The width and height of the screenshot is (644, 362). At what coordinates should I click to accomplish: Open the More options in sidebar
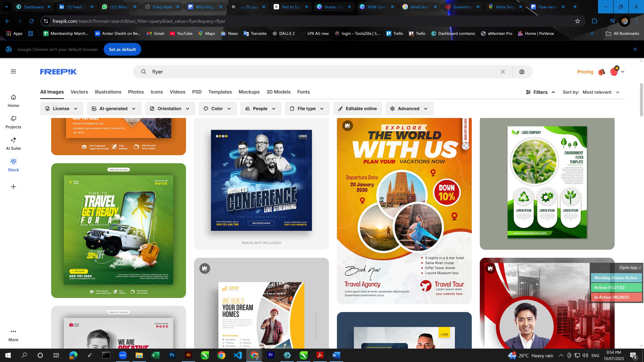pos(13,335)
